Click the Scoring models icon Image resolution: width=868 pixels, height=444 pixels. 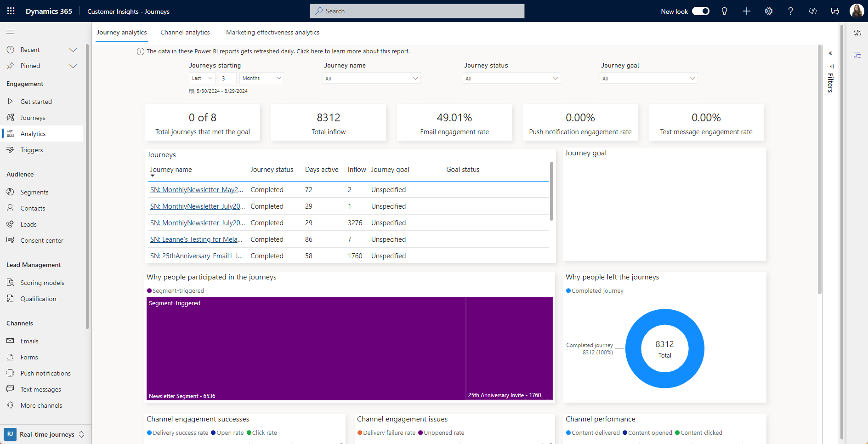10,282
